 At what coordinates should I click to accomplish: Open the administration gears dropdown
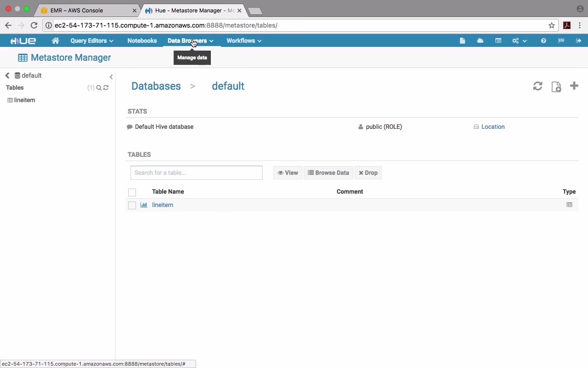pos(519,41)
